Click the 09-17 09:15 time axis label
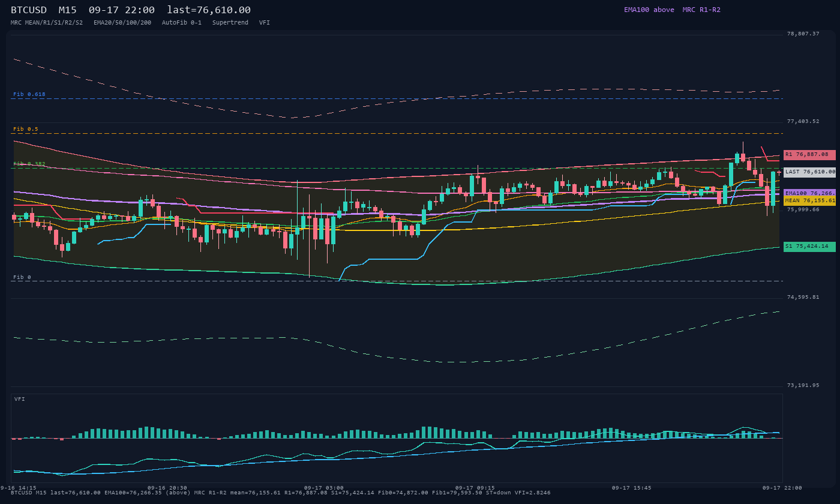Viewport: 840px width, 504px height. [475, 488]
